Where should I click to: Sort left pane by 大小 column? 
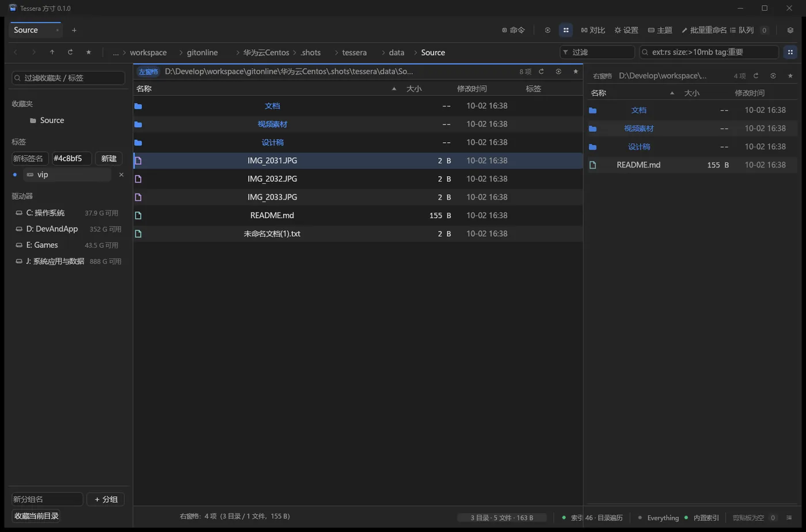click(x=414, y=89)
